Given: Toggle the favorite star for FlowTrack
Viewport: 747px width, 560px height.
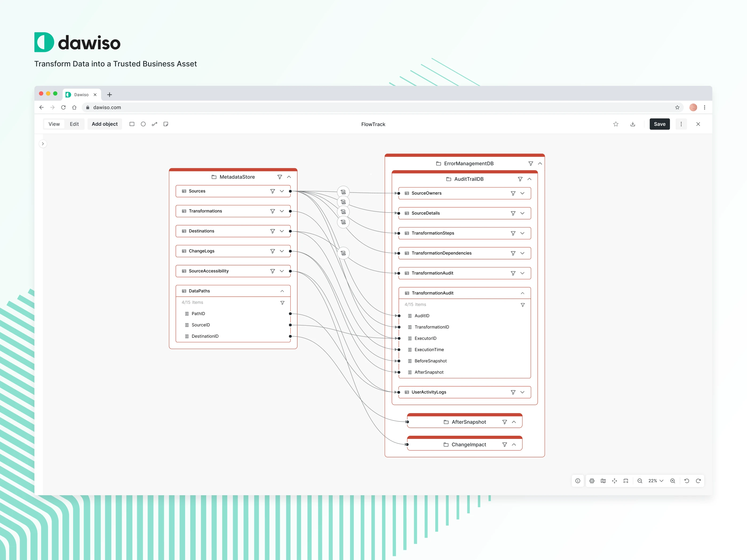Looking at the screenshot, I should pos(616,124).
